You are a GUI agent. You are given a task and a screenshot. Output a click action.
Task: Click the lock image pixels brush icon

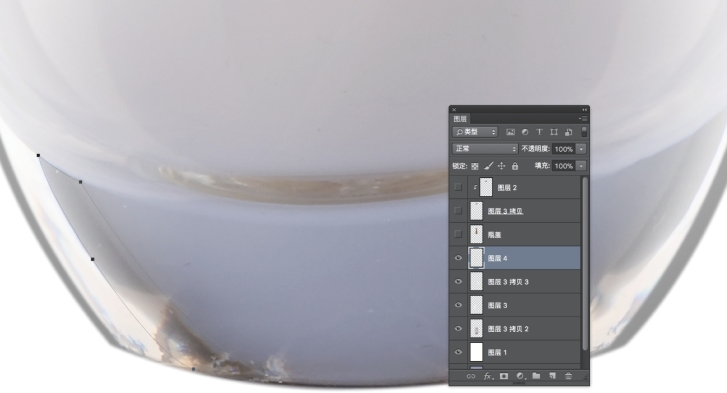pos(488,166)
